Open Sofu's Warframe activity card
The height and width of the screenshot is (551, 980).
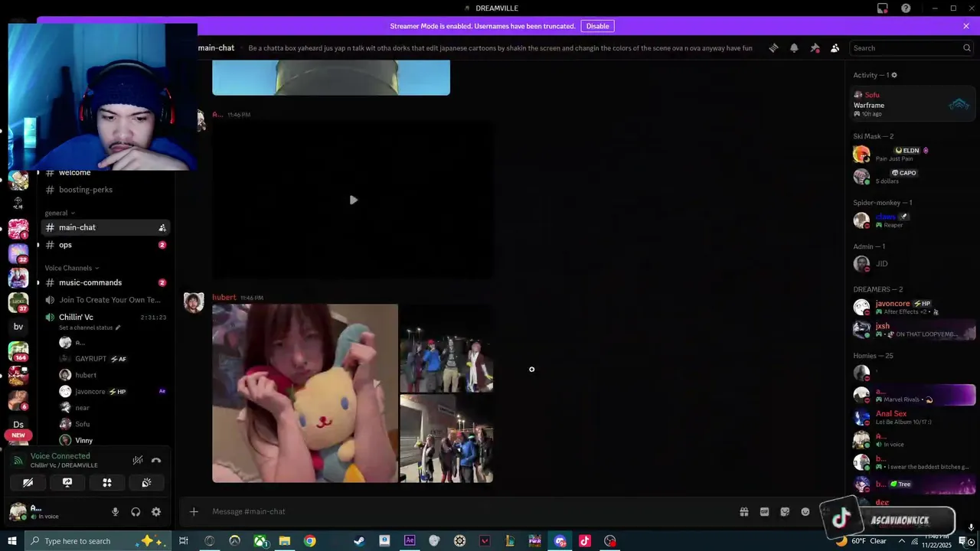tap(914, 104)
